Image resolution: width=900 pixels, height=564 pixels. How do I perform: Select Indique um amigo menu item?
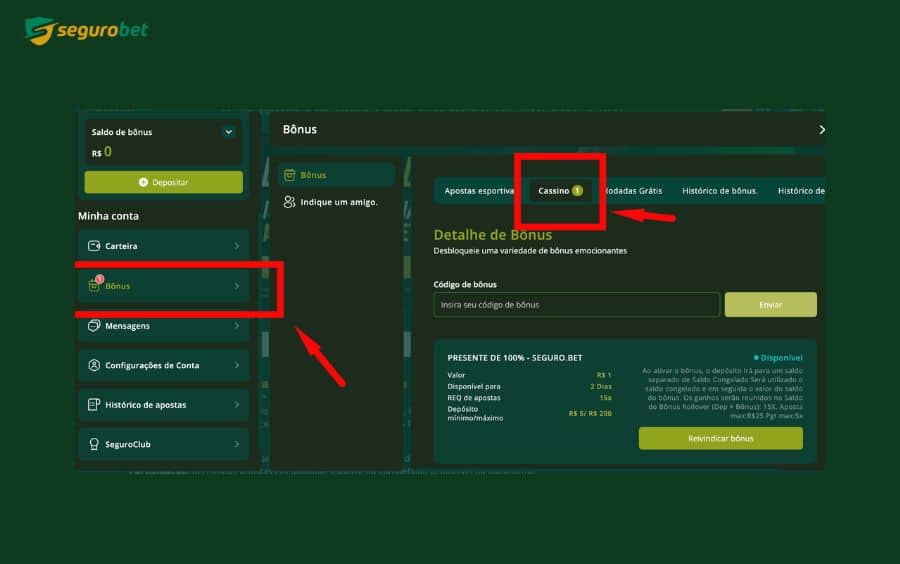pyautogui.click(x=336, y=202)
